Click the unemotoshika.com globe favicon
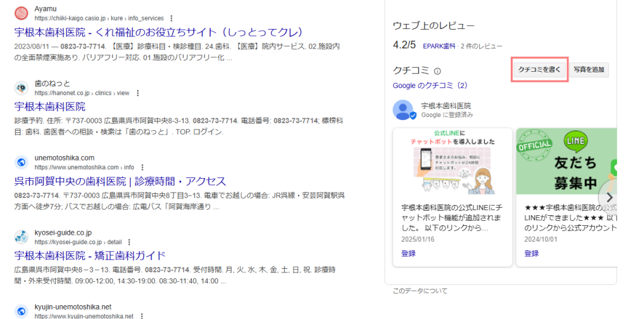 [21, 162]
